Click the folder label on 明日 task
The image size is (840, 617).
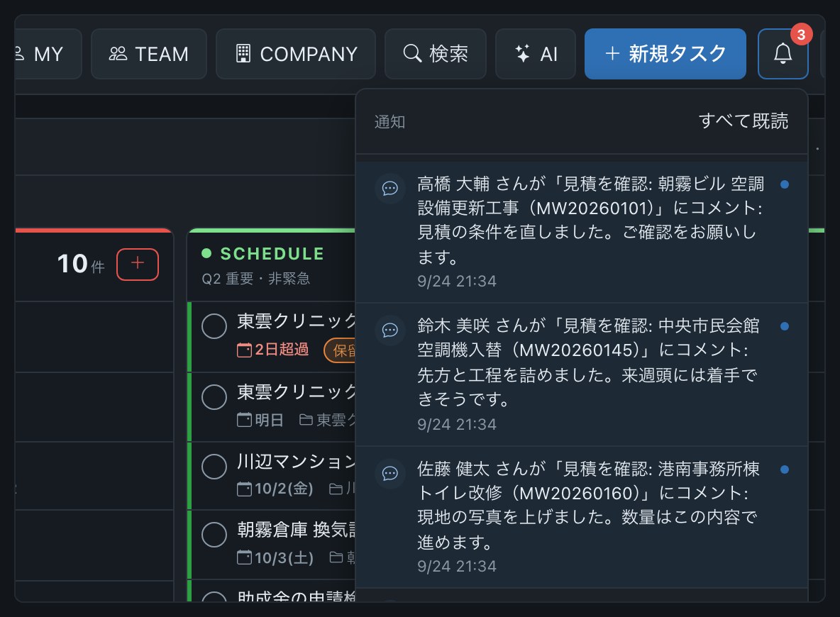click(x=327, y=420)
